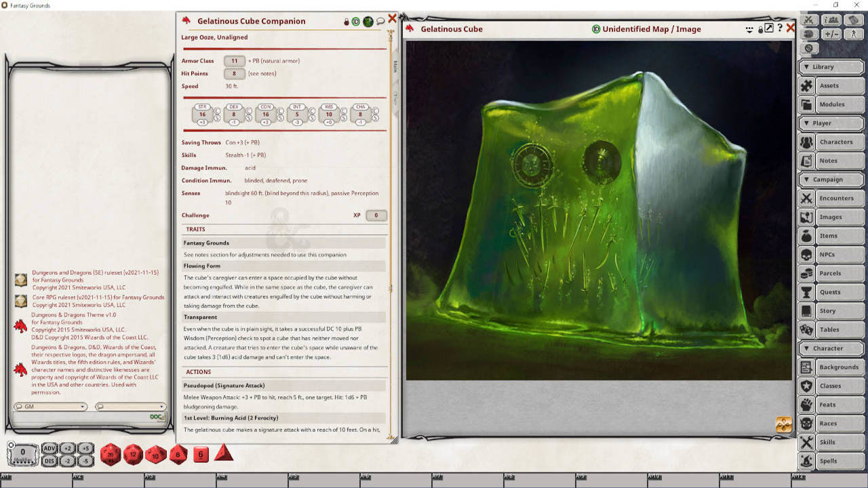Toggle the ADV advantage button
This screenshot has width=868, height=488.
point(49,448)
